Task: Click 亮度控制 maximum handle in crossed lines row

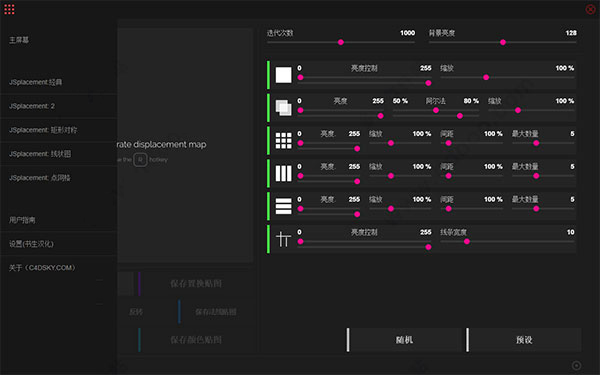Action: click(x=428, y=247)
